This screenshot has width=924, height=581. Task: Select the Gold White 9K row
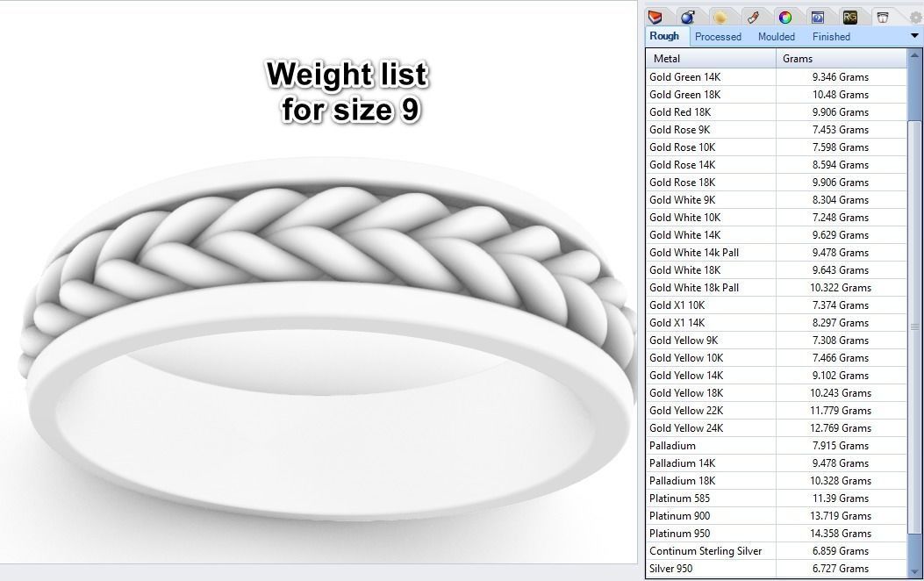click(x=776, y=200)
